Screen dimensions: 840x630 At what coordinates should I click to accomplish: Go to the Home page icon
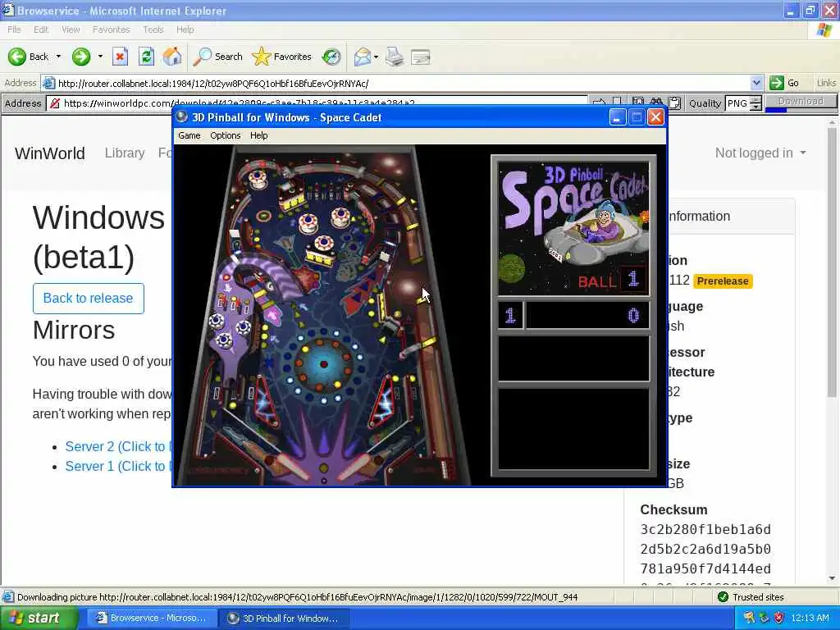coord(172,57)
